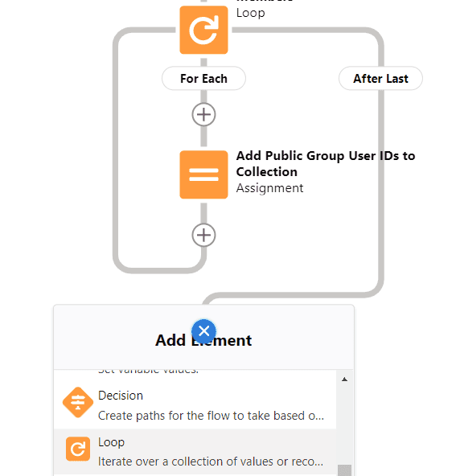Select the For Each connector label

203,78
